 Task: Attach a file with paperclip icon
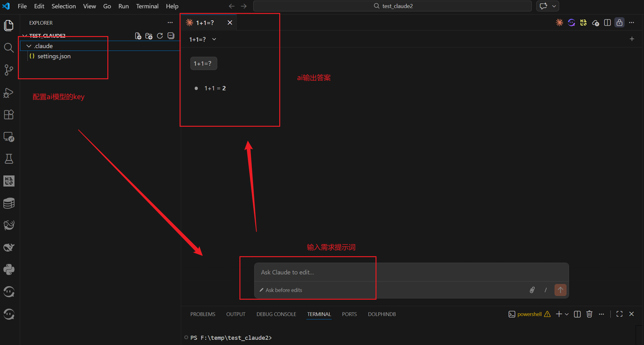coord(532,290)
